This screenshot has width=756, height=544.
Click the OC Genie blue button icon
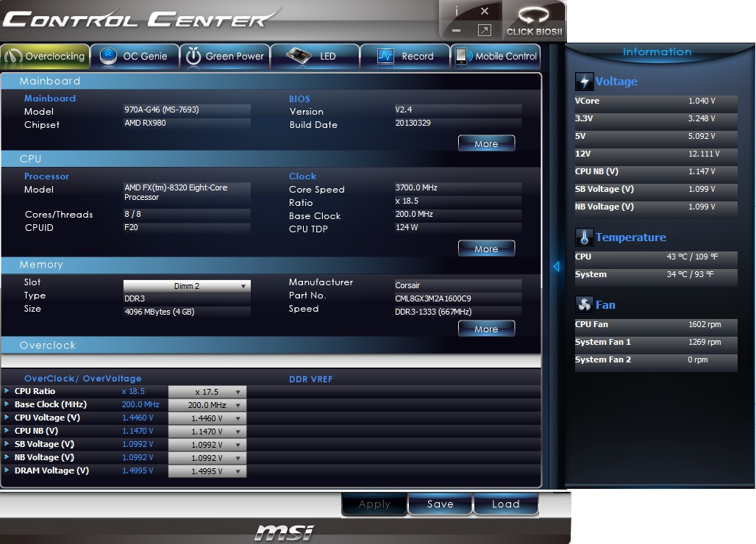click(109, 56)
